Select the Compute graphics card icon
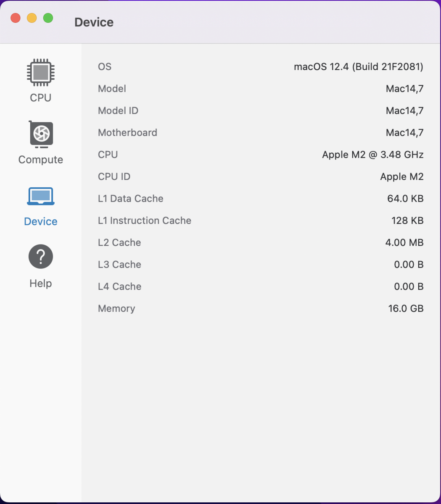Viewport: 441px width, 504px height. click(x=41, y=134)
